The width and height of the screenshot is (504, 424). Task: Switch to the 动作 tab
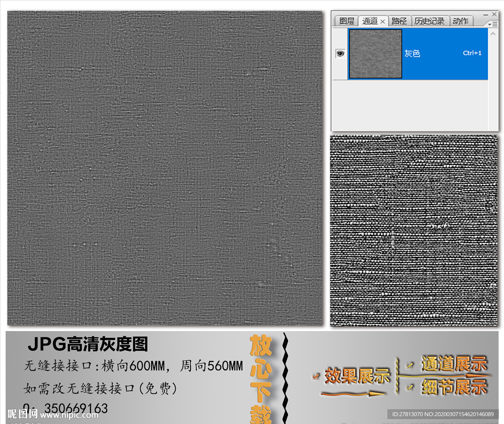tap(461, 21)
